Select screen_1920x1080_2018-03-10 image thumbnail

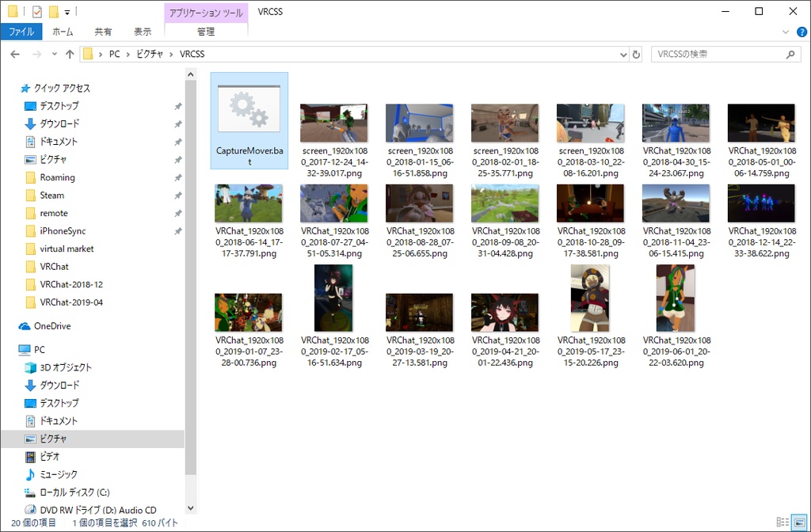(x=590, y=123)
